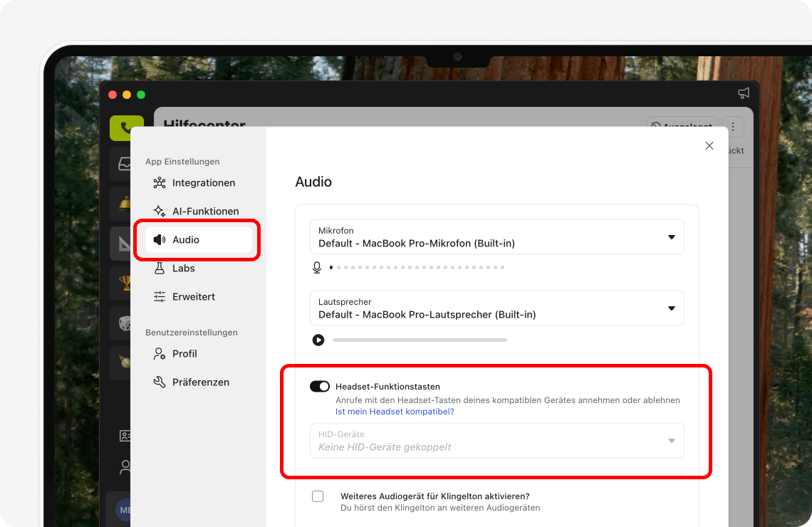Open the Lautsprecher device dropdown
The image size is (812, 527).
click(670, 308)
